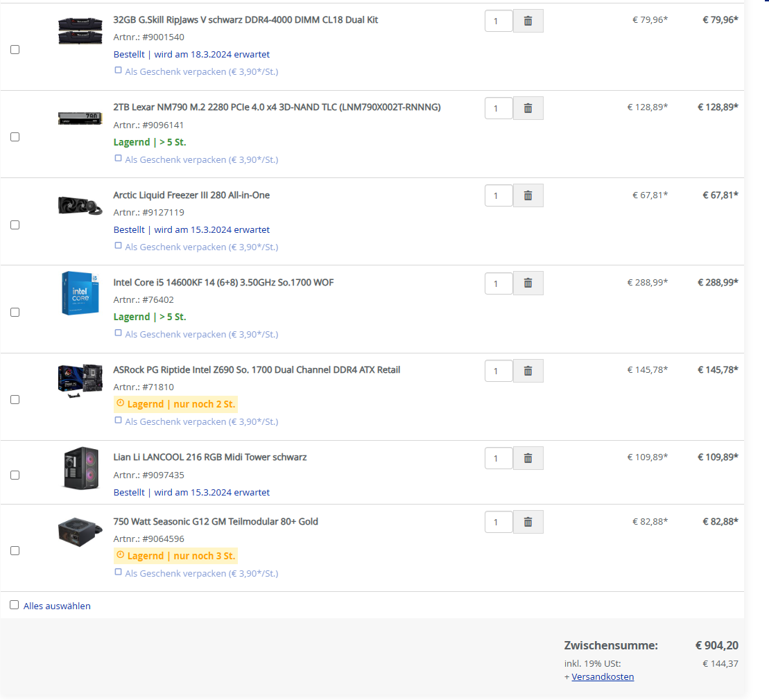Screen dimensions: 769x700
Task: Open 750 Watt Seasonic G12 GM title
Action: click(x=216, y=522)
